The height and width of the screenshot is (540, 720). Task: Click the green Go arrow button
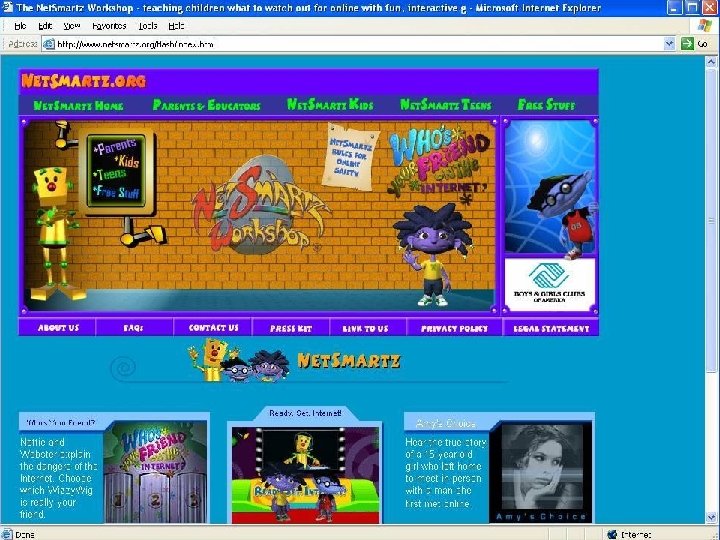coord(687,44)
